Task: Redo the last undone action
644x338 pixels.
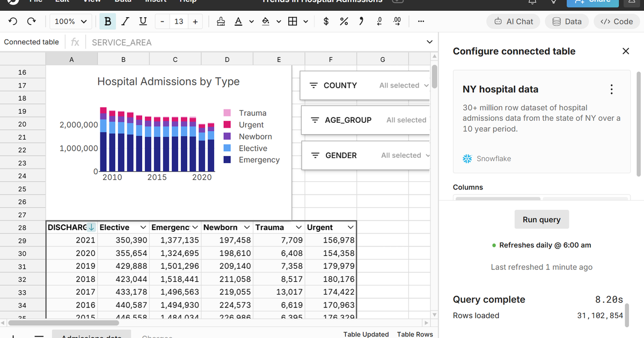Action: pos(32,21)
